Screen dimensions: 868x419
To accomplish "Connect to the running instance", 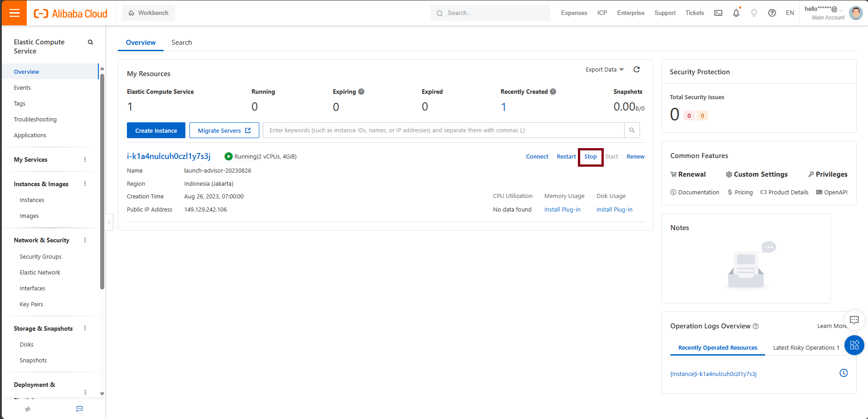I will [x=537, y=157].
